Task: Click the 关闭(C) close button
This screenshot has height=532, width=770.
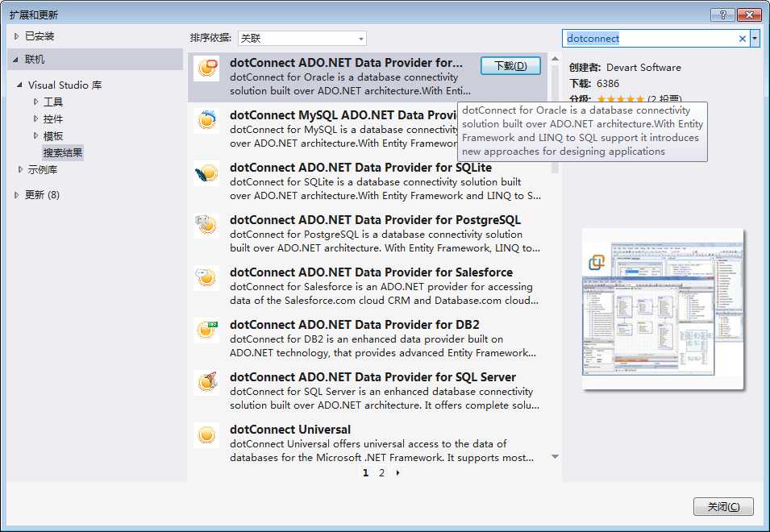Action: (723, 506)
